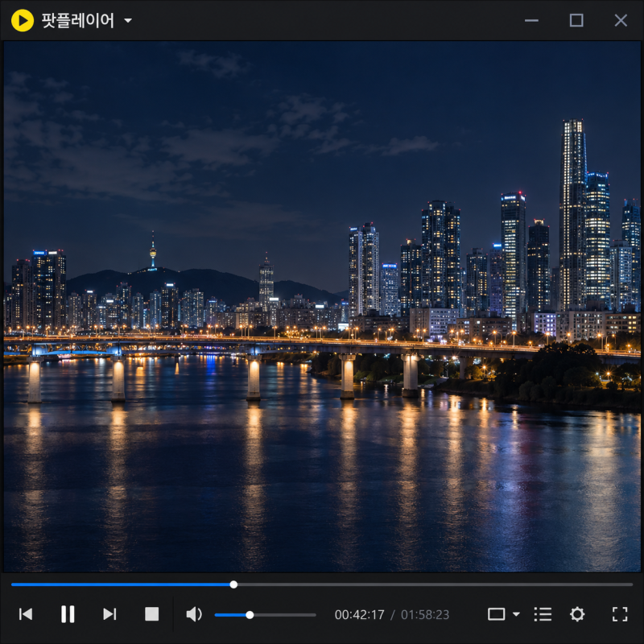Click the video frame of the night skyline
This screenshot has height=644, width=644.
[x=322, y=307]
